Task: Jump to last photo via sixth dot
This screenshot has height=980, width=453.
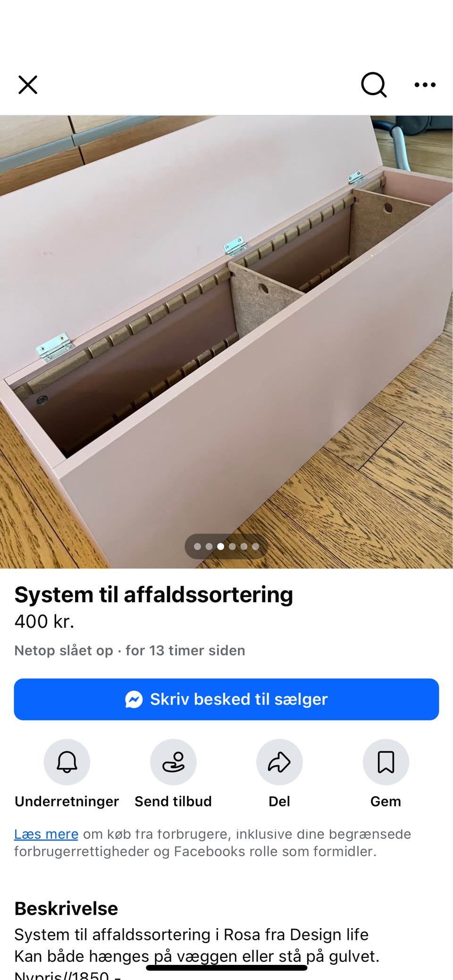Action: [255, 547]
